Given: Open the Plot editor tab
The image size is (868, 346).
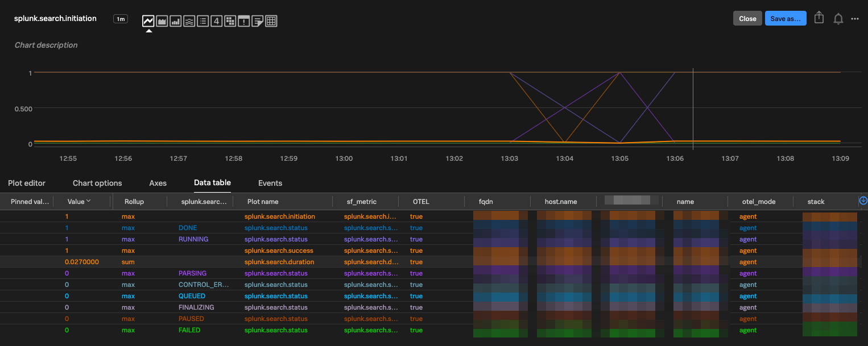Looking at the screenshot, I should click(x=27, y=183).
